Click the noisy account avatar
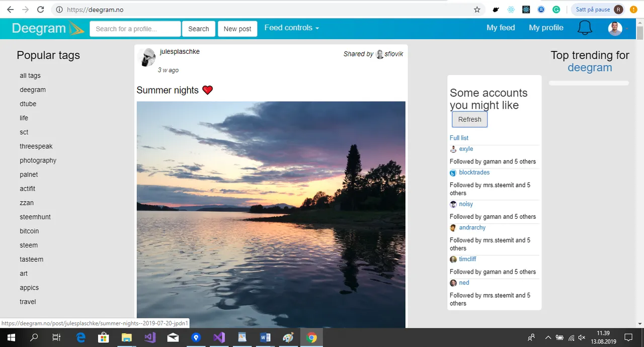The height and width of the screenshot is (347, 644). click(453, 205)
